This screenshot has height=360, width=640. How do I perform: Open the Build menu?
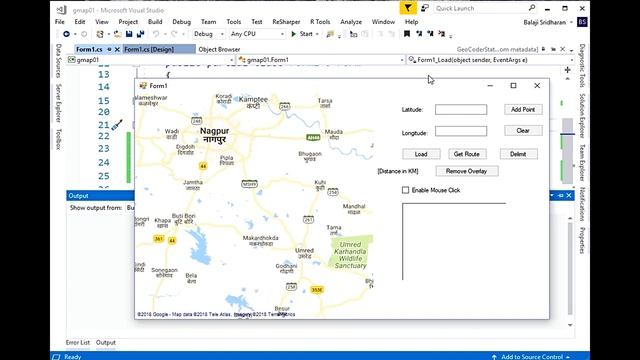tap(155, 22)
